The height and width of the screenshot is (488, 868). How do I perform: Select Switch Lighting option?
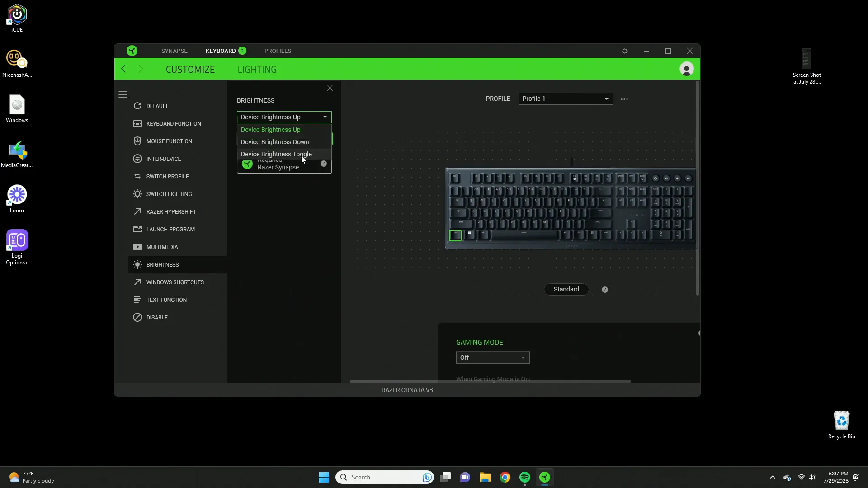point(177,194)
